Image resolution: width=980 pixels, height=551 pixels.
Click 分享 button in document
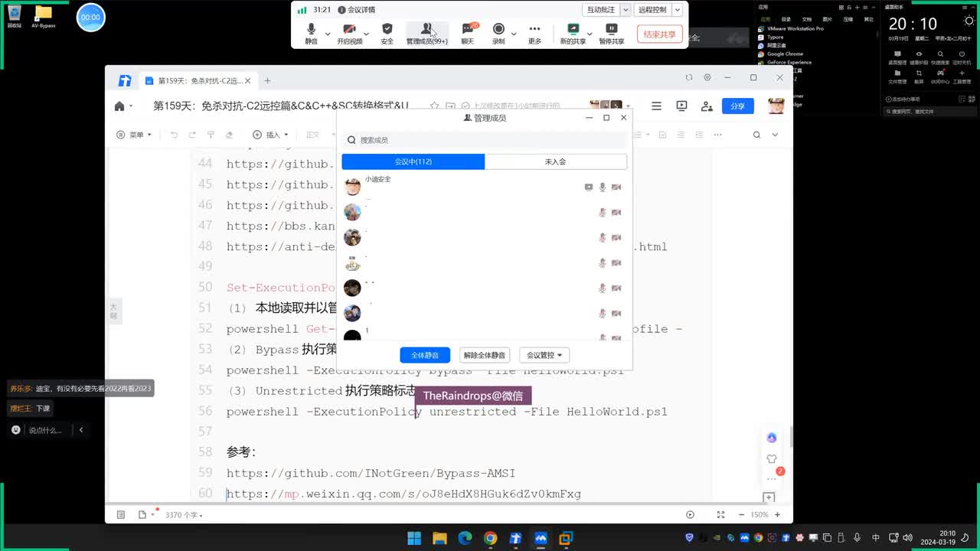(738, 106)
